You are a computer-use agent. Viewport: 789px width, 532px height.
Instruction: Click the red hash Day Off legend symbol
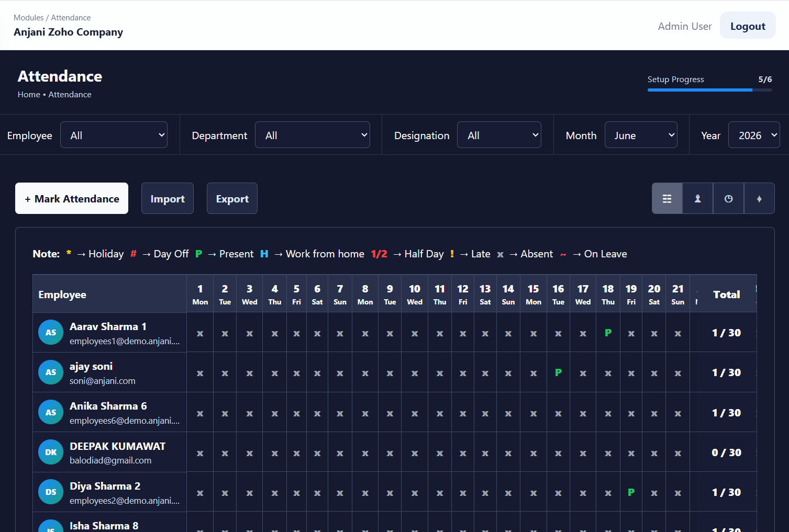(134, 254)
